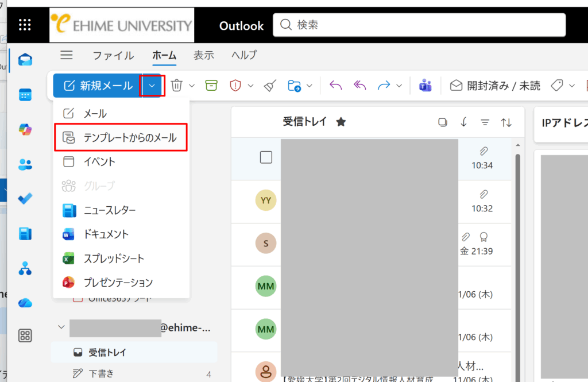This screenshot has height=382, width=588.
Task: Collapse the ehime account folder tree
Action: point(61,327)
